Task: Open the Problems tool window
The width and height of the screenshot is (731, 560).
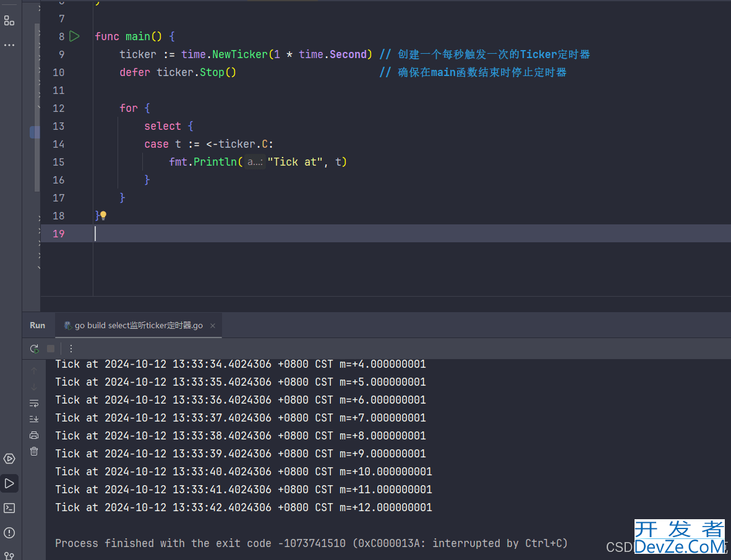Action: click(9, 533)
